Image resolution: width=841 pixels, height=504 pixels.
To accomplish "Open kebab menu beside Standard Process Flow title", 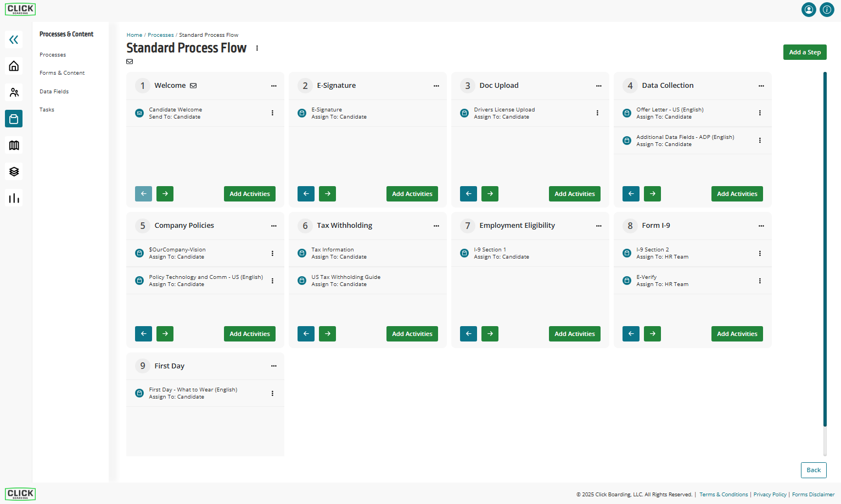I will (x=257, y=48).
